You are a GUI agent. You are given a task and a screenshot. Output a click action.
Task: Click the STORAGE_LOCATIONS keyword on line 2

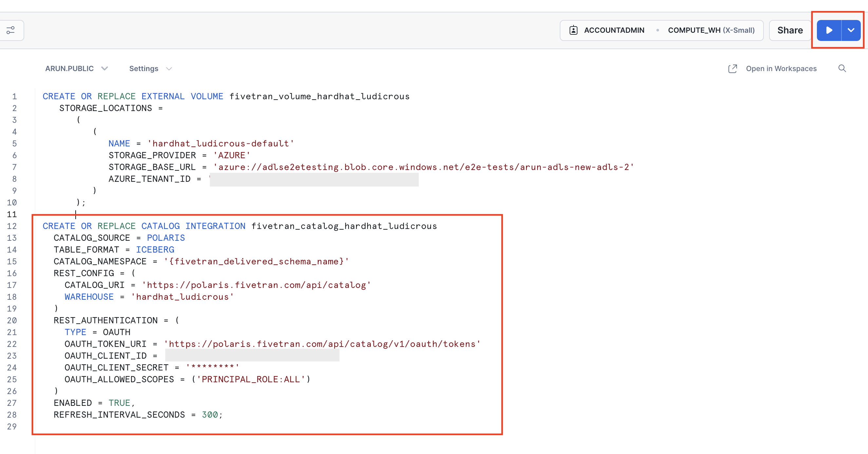[105, 108]
